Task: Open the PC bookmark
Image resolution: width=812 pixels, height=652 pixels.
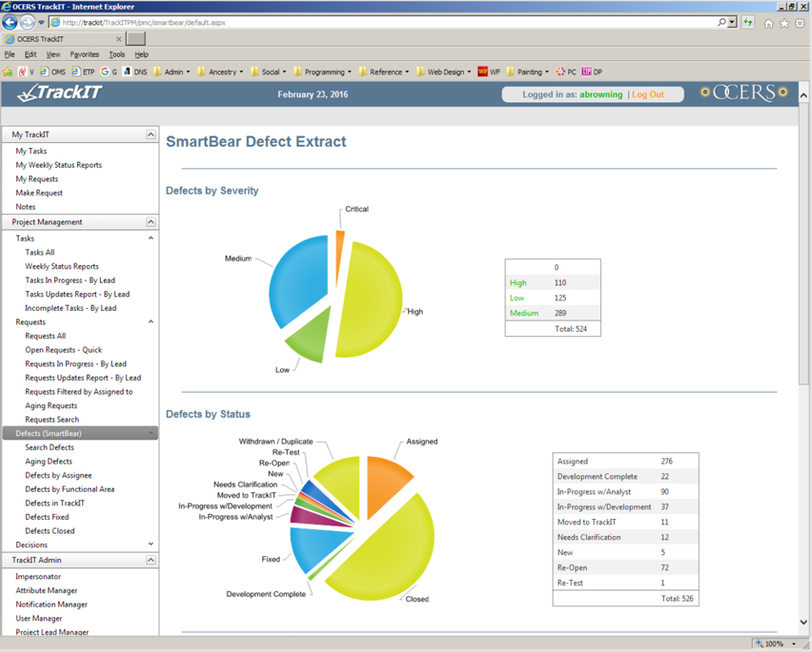Action: click(x=566, y=72)
